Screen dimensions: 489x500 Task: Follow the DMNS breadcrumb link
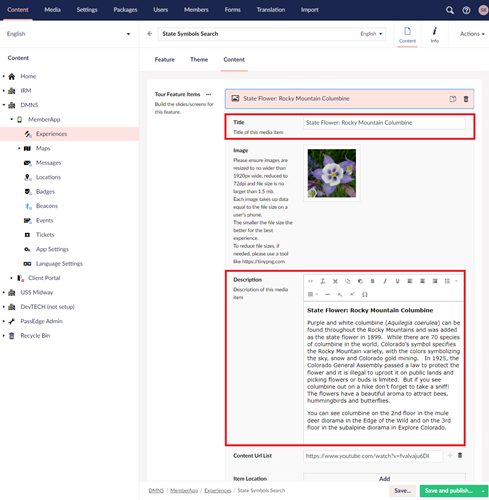click(156, 490)
